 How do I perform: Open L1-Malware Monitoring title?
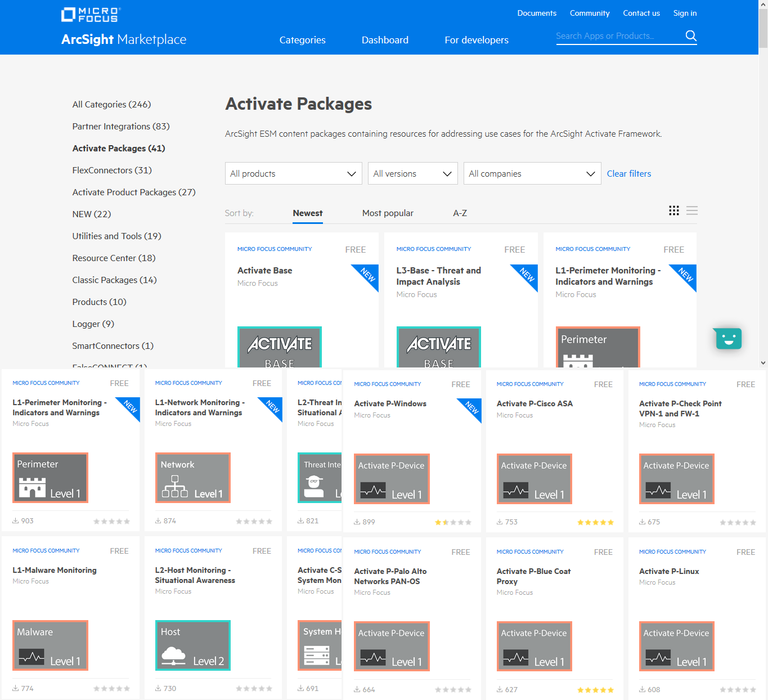(x=55, y=570)
